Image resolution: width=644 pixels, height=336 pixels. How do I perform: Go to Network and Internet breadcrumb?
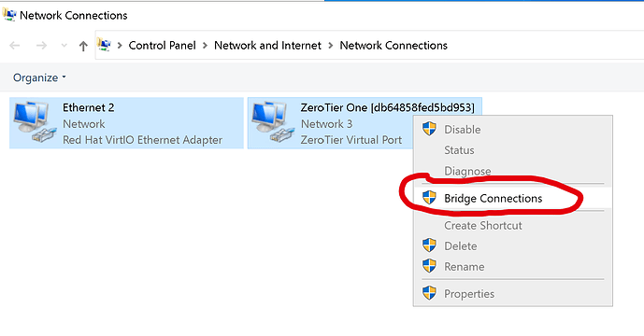[x=267, y=45]
